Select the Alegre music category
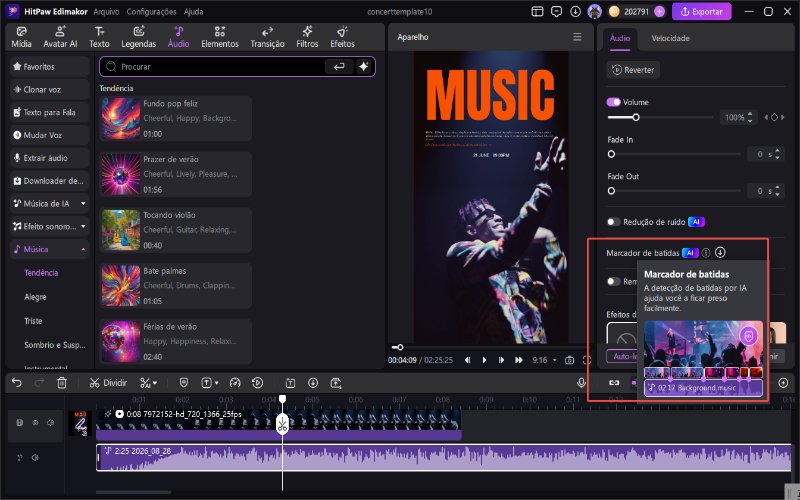Viewport: 800px width, 500px height. click(35, 296)
